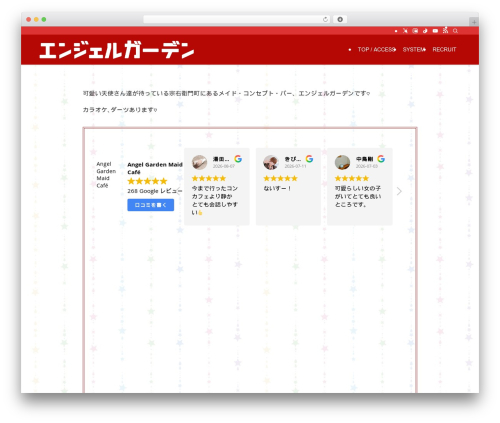Click the search magnifier icon
Image resolution: width=500 pixels, height=423 pixels.
coord(455,31)
